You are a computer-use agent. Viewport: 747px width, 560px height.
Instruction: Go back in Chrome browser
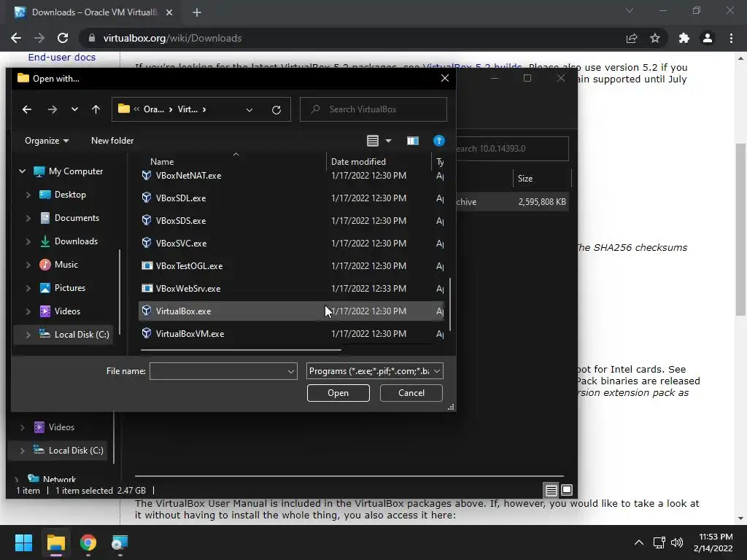coord(16,38)
